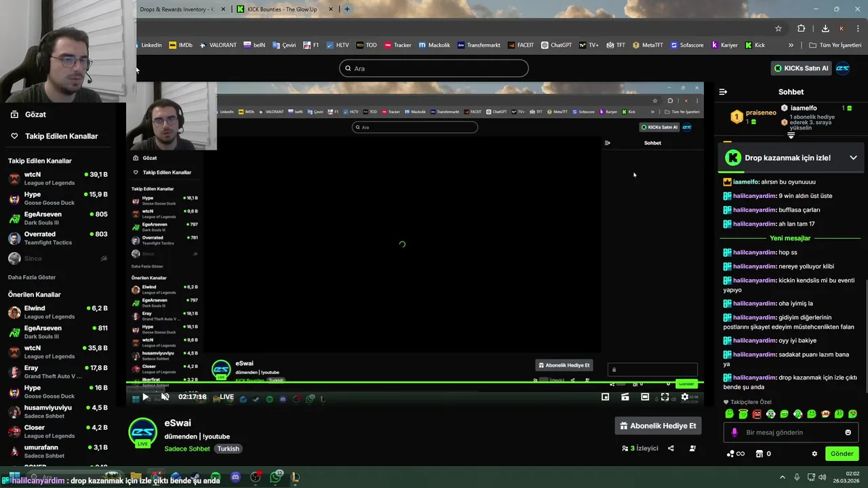Open the browser extensions puzzle icon

(x=802, y=28)
